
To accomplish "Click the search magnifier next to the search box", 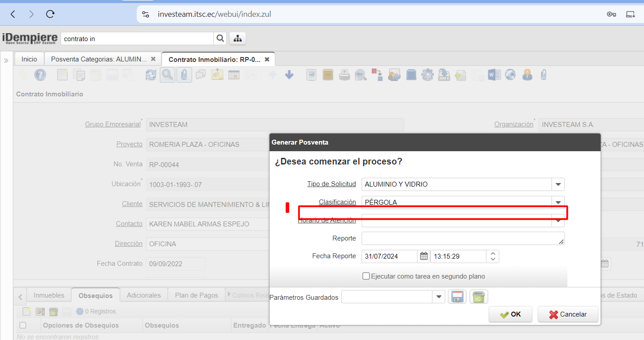I will 220,38.
